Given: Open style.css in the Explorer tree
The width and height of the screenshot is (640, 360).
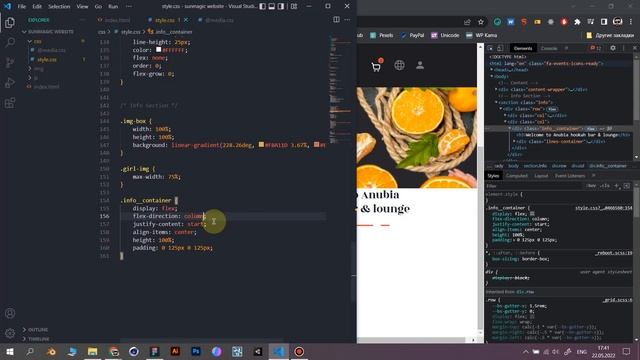Looking at the screenshot, I should (x=47, y=60).
